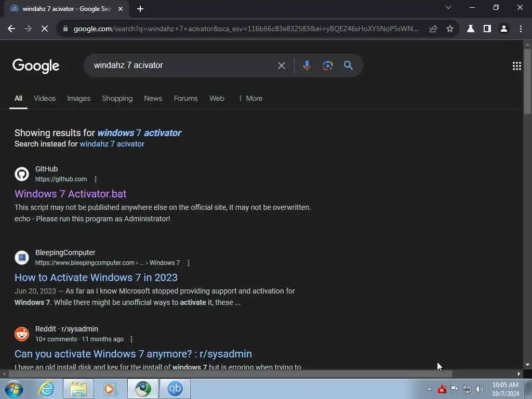Screen dimensions: 532x399
Task: Click the padlock site info icon
Action: click(65, 29)
